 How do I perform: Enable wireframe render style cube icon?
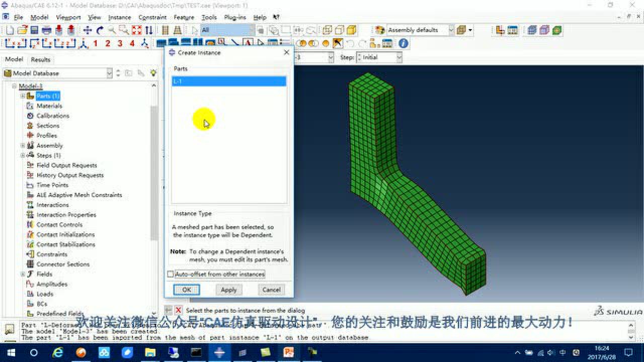(328, 30)
